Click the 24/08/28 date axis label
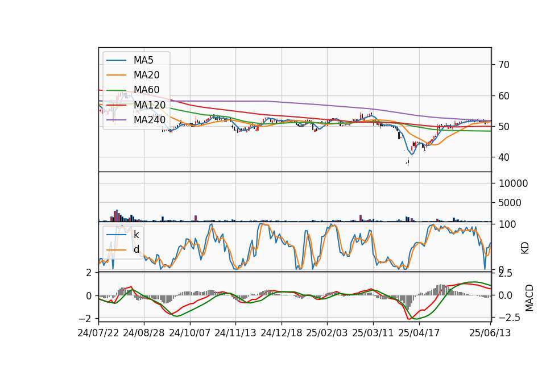The height and width of the screenshot is (392, 546). point(144,333)
